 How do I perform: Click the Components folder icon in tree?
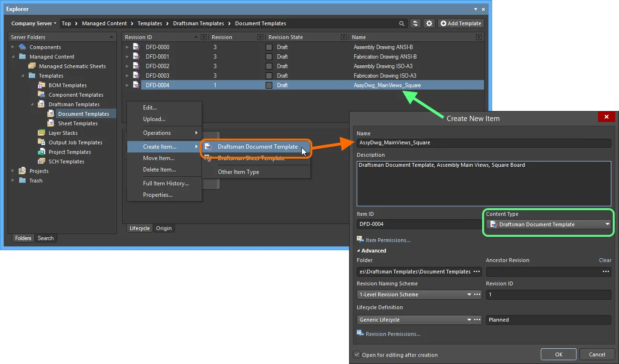pyautogui.click(x=22, y=47)
